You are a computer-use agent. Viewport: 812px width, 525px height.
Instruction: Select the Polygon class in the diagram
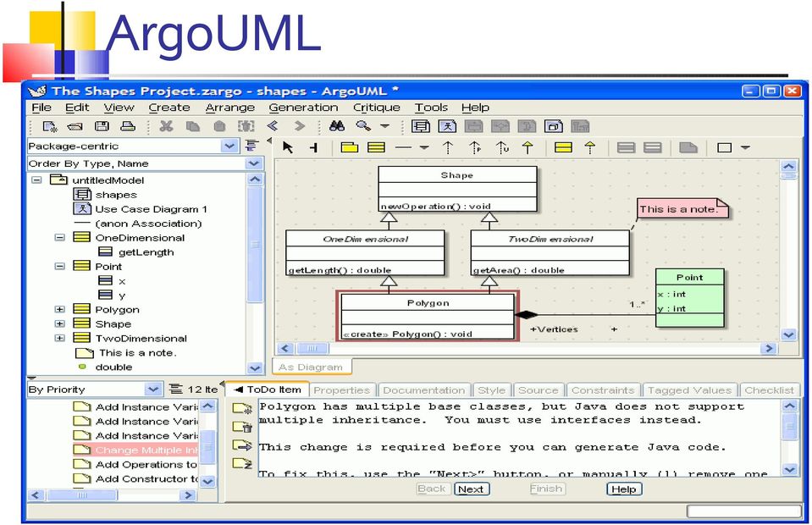[x=428, y=316]
